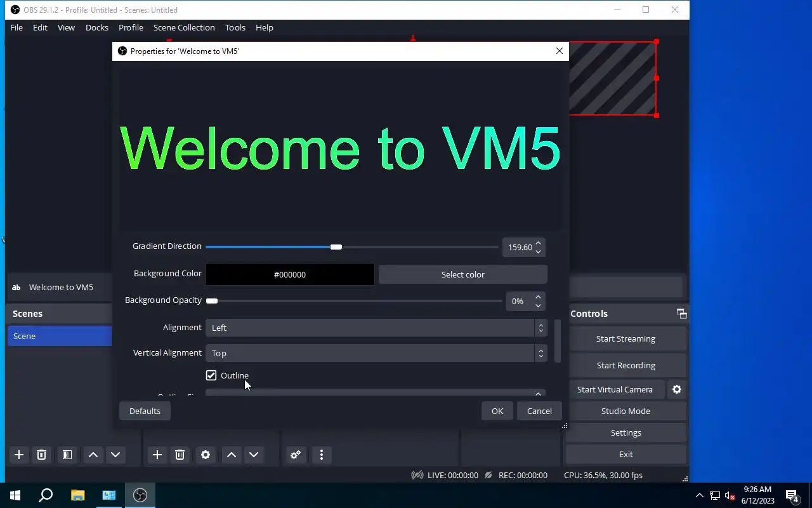Click the REC recording status icon
The width and height of the screenshot is (812, 508).
(488, 475)
